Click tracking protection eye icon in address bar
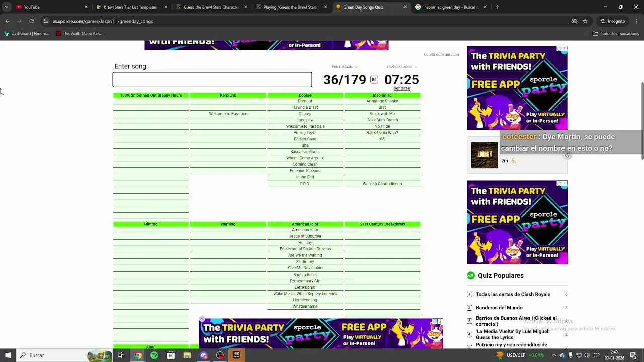This screenshot has height=362, width=644. (x=574, y=21)
